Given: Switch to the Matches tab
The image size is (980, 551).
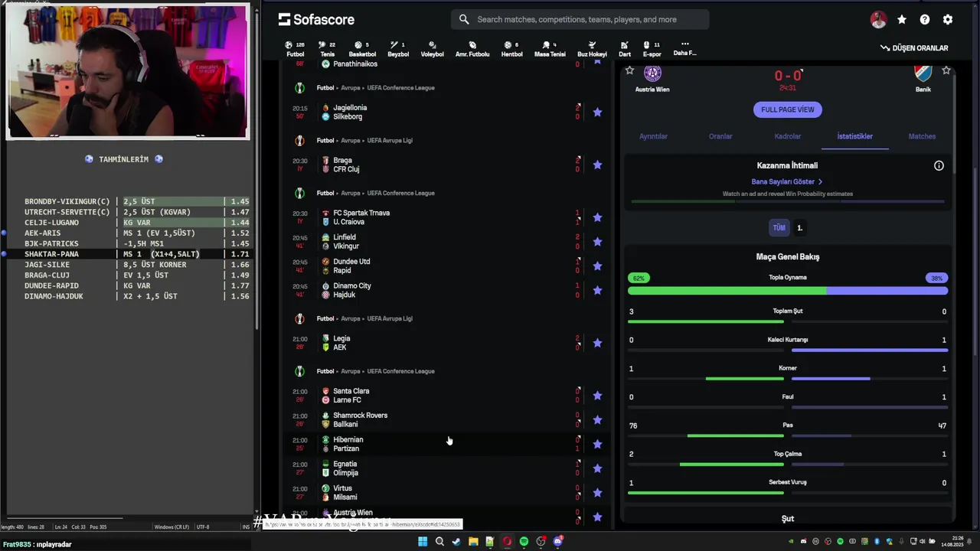Looking at the screenshot, I should [922, 136].
